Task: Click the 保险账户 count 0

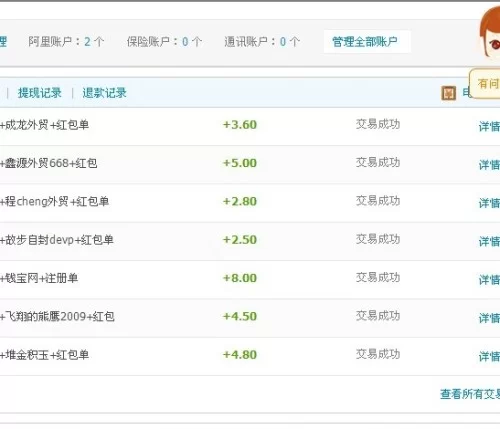Action: tap(185, 42)
